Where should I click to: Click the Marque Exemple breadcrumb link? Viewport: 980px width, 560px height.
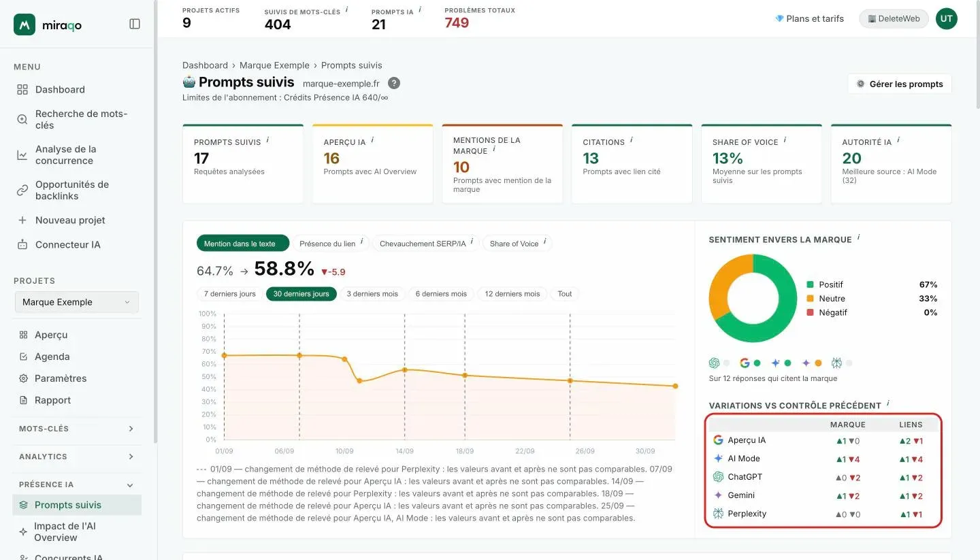(275, 65)
